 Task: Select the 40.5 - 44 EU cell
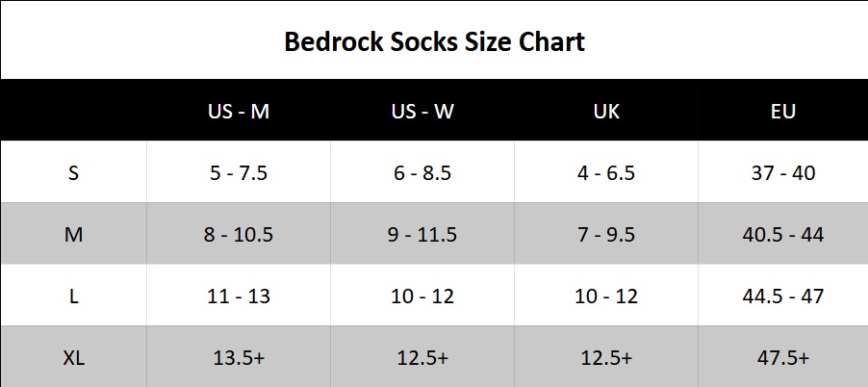(x=783, y=235)
